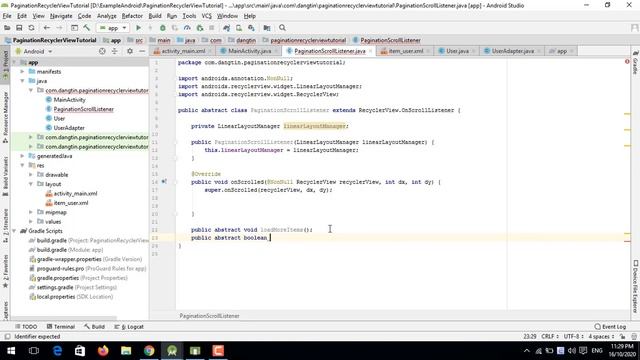Open the Refactor menu
The image size is (640, 360).
pyautogui.click(x=132, y=16)
